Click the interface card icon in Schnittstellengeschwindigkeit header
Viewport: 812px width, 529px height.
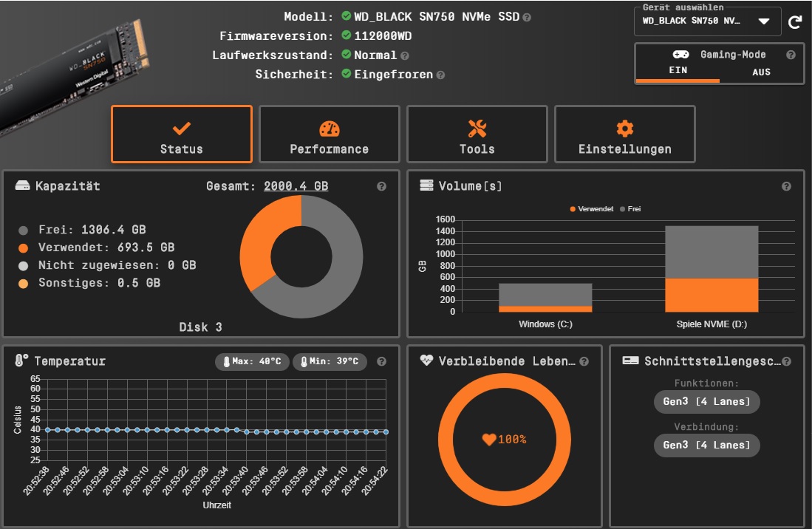click(x=630, y=361)
